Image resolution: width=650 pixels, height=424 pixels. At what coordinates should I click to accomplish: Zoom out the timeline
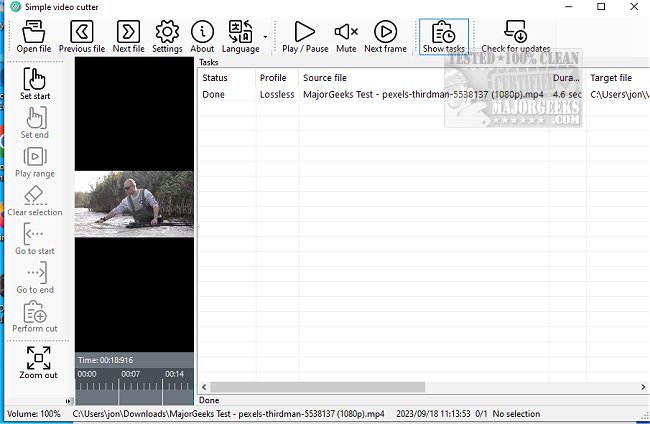[38, 363]
